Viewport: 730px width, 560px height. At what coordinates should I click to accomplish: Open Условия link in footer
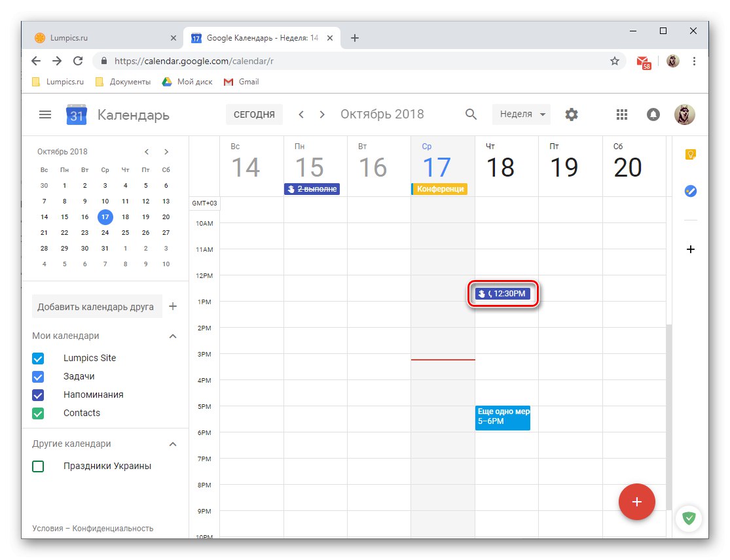(x=48, y=529)
